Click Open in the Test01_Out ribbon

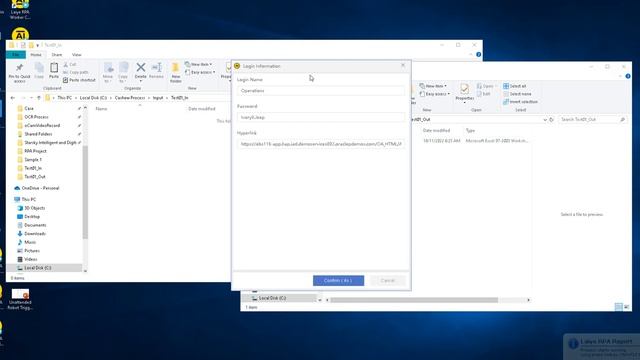tap(485, 86)
